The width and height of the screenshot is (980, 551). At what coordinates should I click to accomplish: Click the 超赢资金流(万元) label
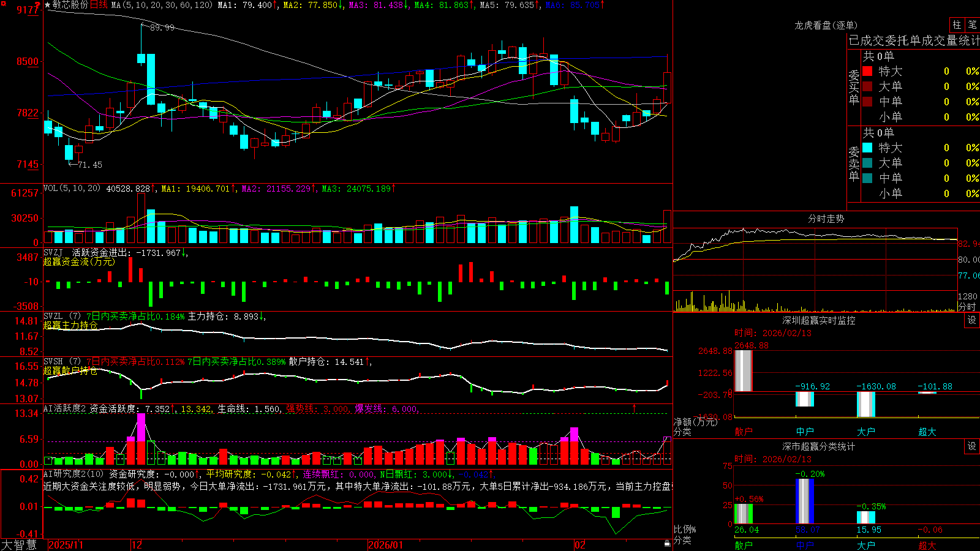(x=79, y=261)
